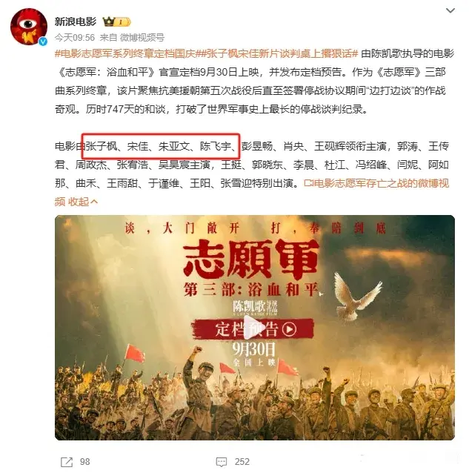Click the repost share icon
This screenshot has width=469, height=476.
click(67, 462)
